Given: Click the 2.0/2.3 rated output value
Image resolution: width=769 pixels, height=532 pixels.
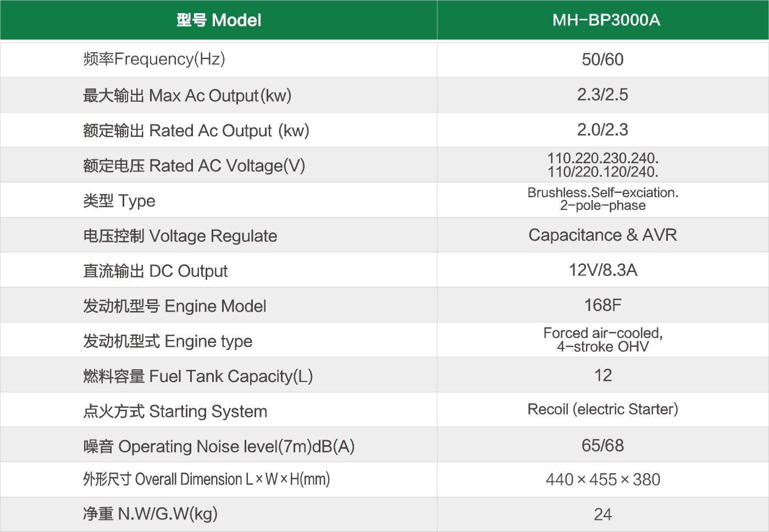Looking at the screenshot, I should coord(602,130).
